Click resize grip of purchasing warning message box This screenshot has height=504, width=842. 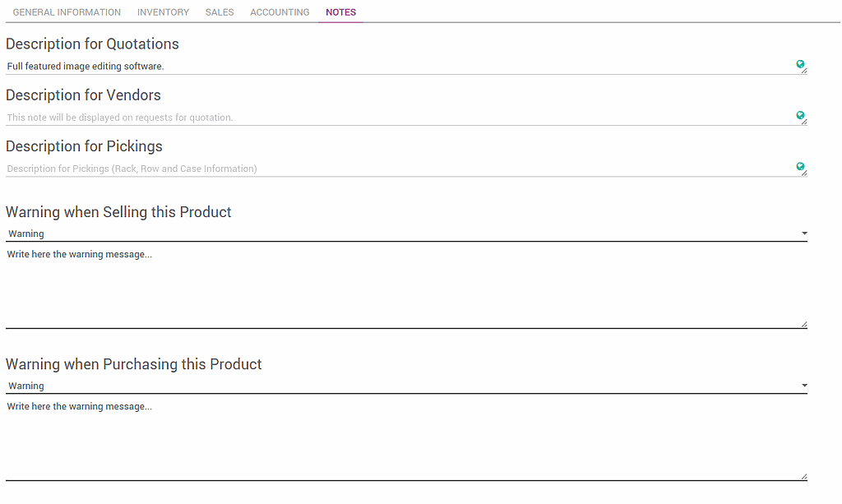pos(804,477)
